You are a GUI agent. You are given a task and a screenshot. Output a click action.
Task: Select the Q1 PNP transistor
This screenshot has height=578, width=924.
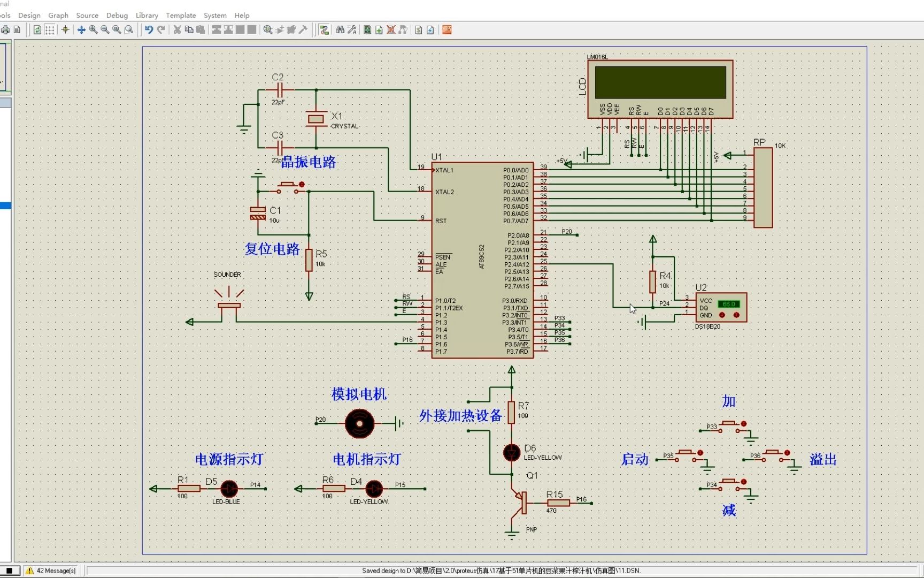click(x=520, y=502)
